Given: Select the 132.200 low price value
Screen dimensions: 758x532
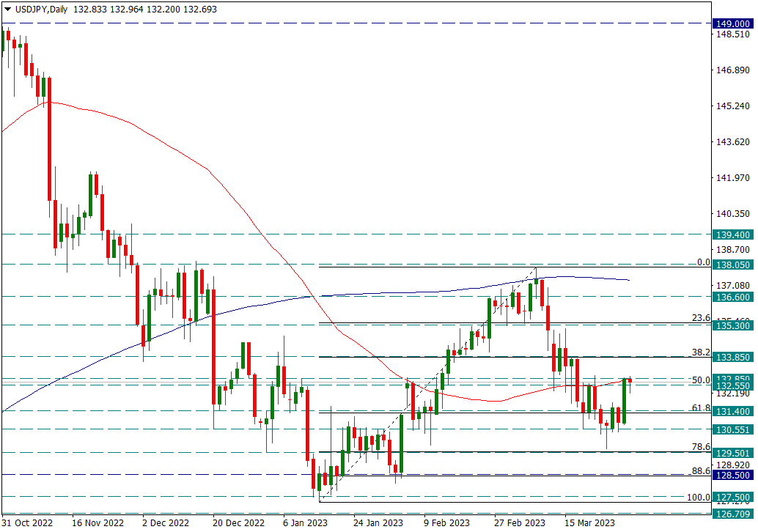Looking at the screenshot, I should click(x=163, y=10).
